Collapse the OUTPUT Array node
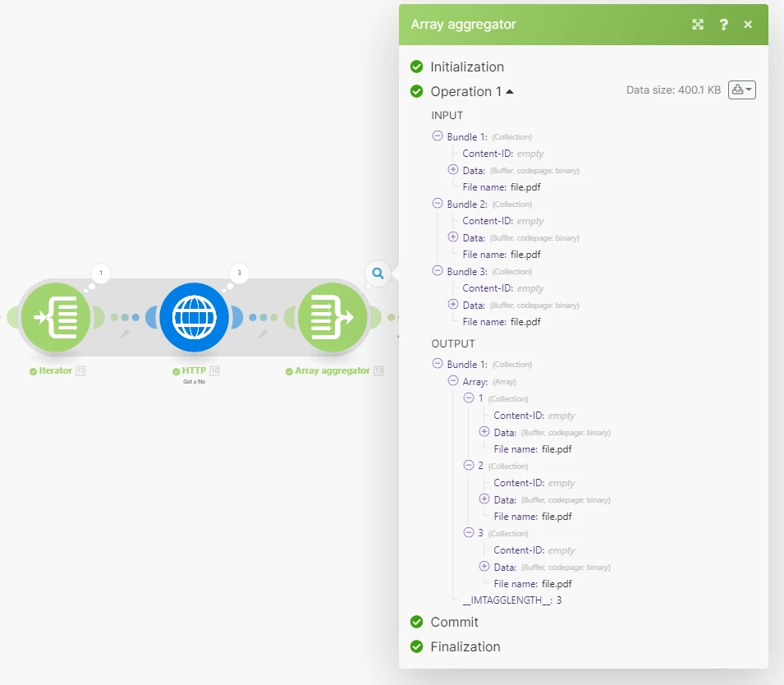The height and width of the screenshot is (685, 784). click(453, 381)
